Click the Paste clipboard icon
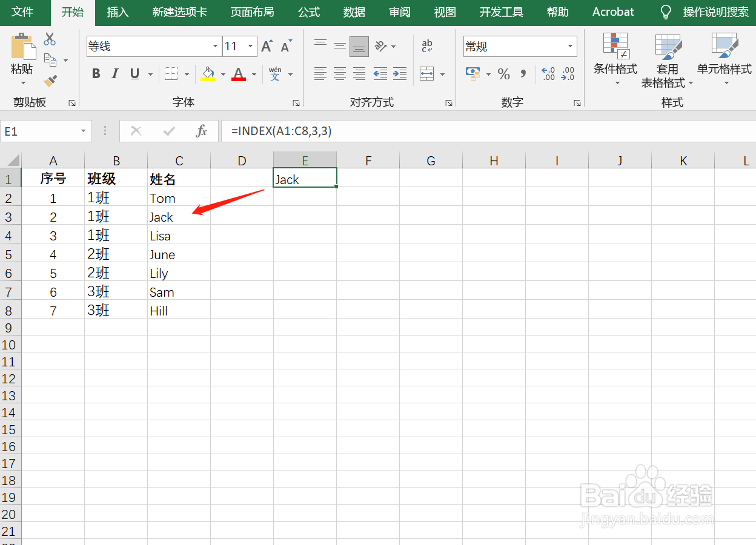The image size is (756, 545). [x=22, y=46]
